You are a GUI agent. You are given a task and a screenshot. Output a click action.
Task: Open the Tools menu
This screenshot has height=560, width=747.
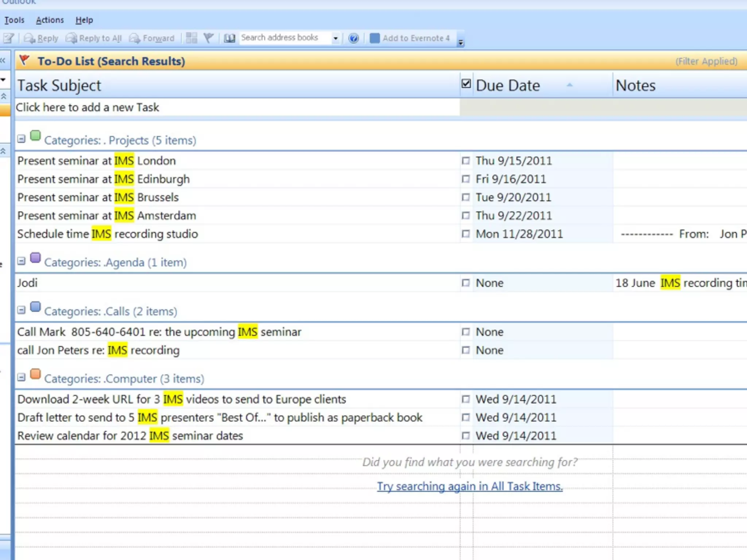[14, 20]
